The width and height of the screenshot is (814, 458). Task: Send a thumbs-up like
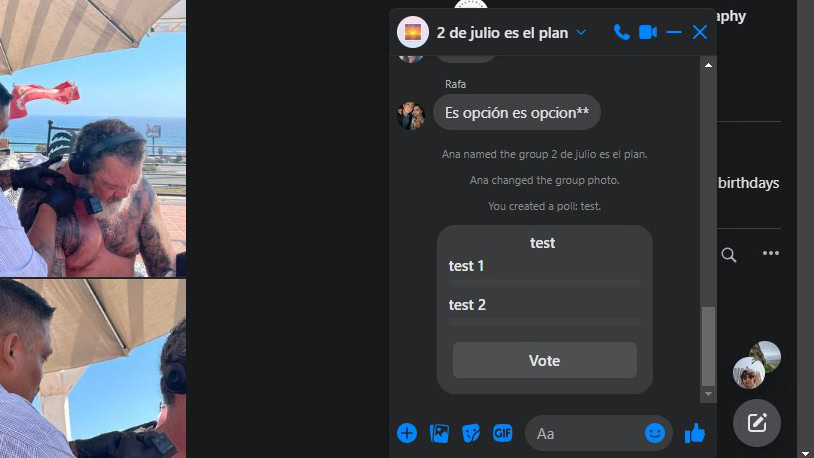click(x=695, y=433)
